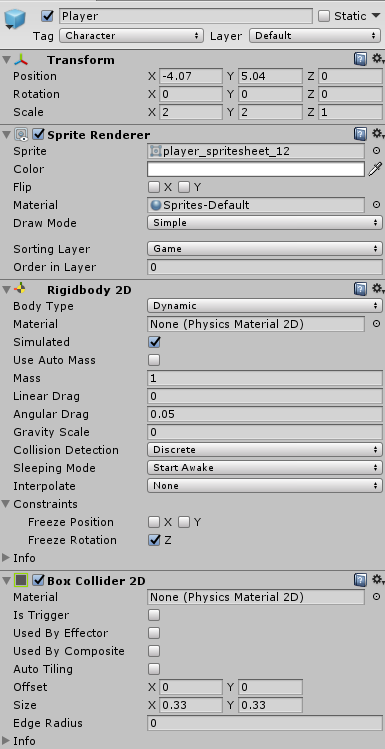385x749 pixels.
Task: Open Transform component gear settings menu
Action: 377,59
